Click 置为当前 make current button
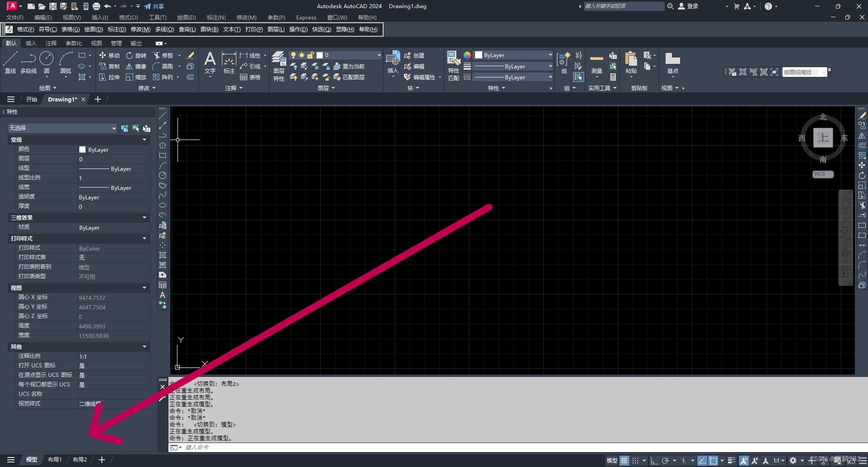The height and width of the screenshot is (467, 868). click(349, 66)
